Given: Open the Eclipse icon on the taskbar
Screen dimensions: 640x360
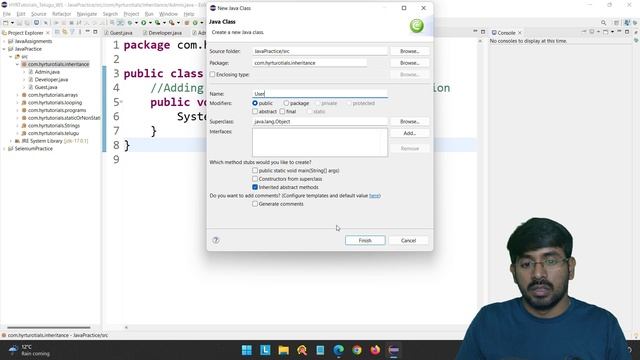Looking at the screenshot, I should tap(393, 350).
